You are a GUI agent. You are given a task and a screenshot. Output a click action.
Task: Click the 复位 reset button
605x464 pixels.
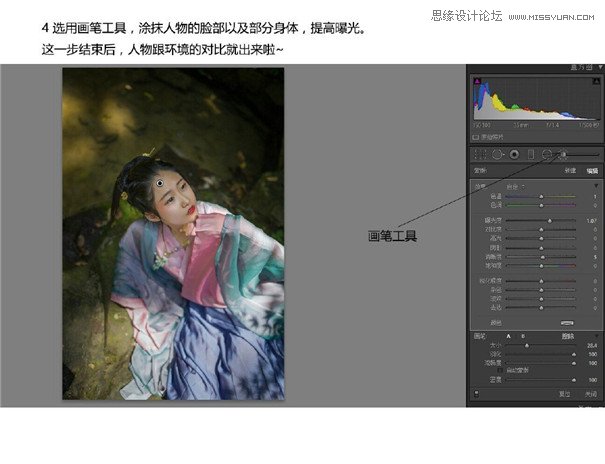pyautogui.click(x=564, y=394)
